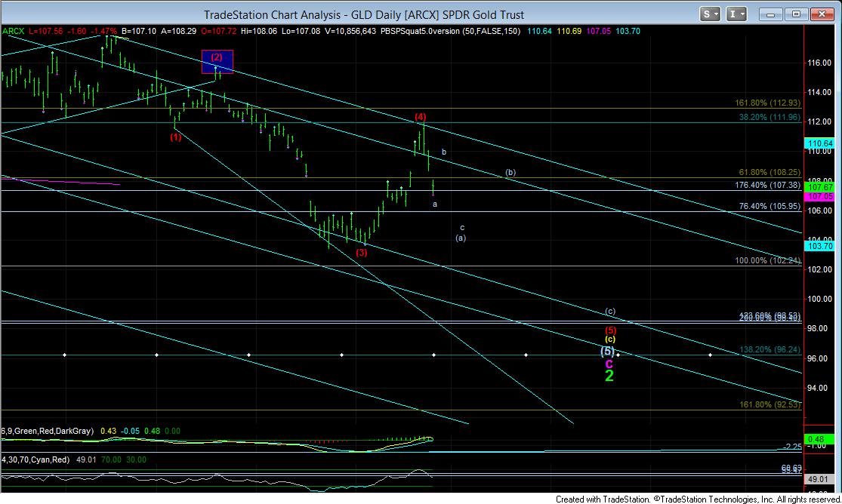
Task: Select the 4,30,70,Cyan,Red indicator label
Action: coord(36,459)
